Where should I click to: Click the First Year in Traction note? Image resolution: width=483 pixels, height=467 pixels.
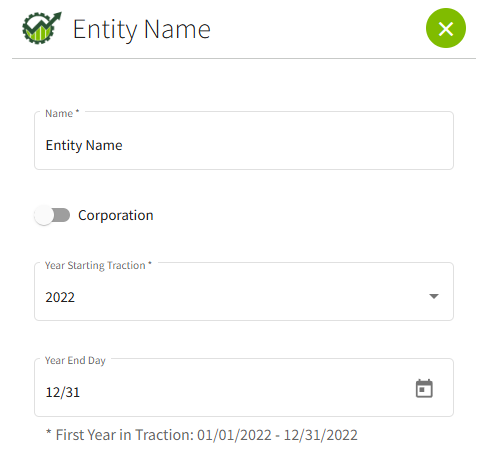(202, 435)
